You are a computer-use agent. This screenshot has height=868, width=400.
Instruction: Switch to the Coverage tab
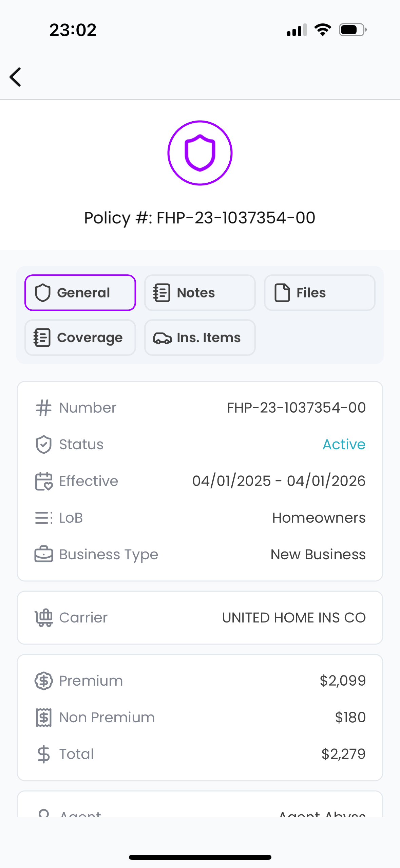80,338
